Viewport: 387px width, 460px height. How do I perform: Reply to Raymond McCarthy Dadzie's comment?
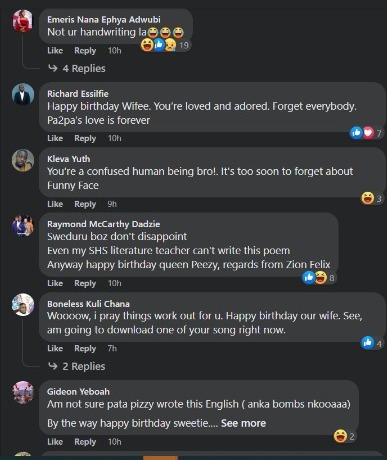pos(85,283)
